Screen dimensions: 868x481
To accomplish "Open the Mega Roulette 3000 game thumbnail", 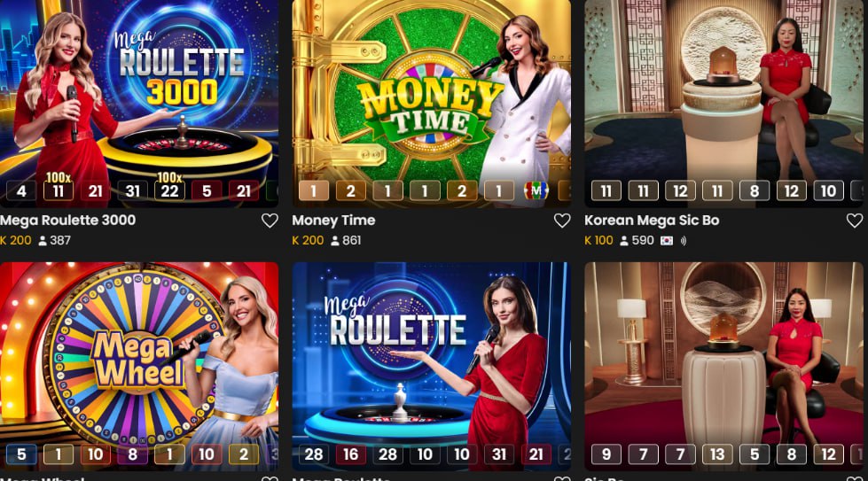I will coord(139,104).
